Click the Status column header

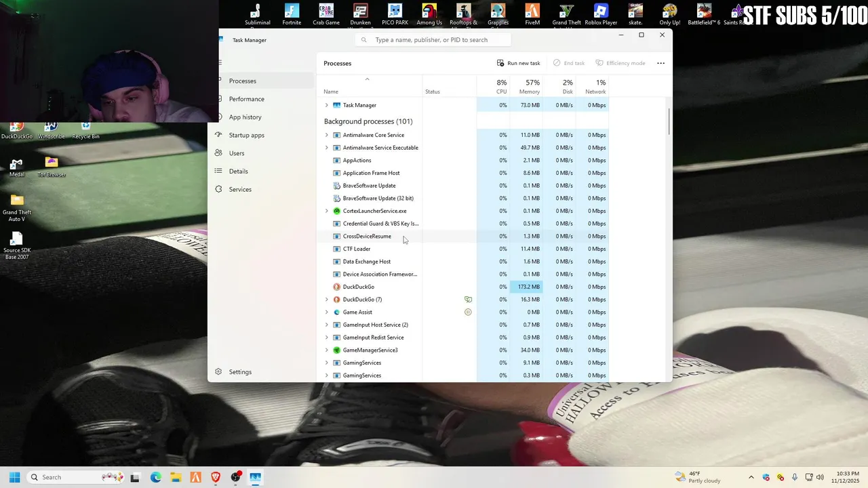pyautogui.click(x=450, y=87)
